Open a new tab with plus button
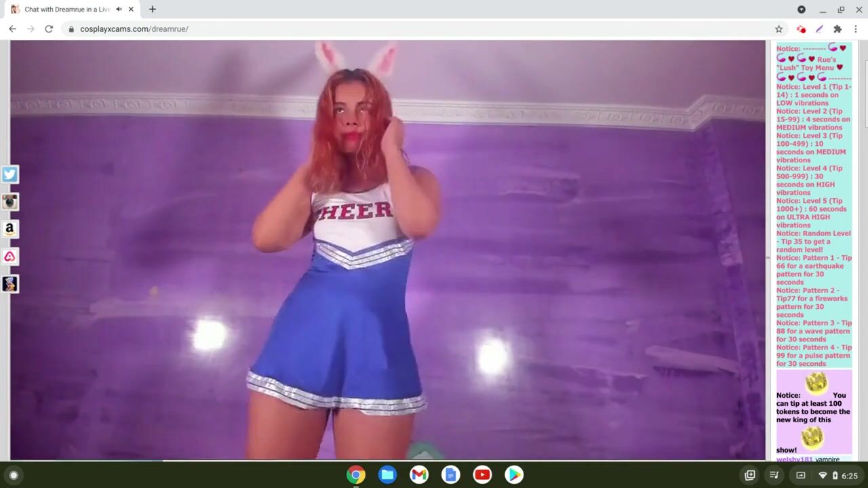The image size is (868, 488). [x=153, y=10]
